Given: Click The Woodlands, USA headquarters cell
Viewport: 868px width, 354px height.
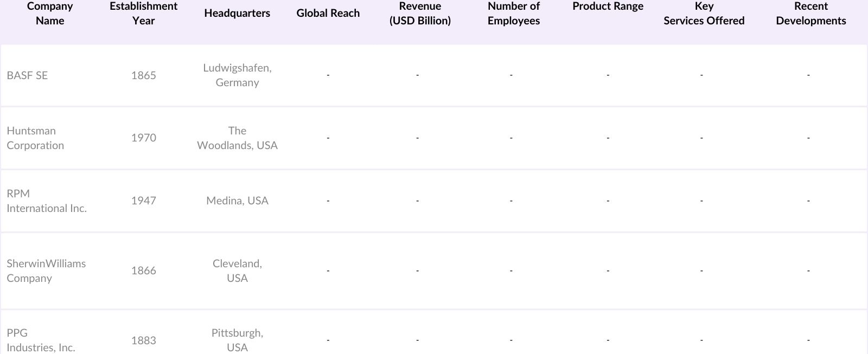Looking at the screenshot, I should 237,138.
